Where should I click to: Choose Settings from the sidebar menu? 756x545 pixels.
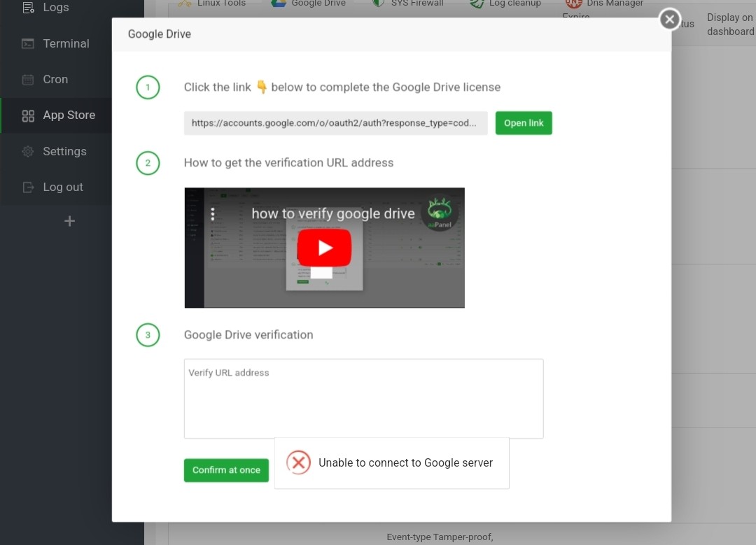64,151
